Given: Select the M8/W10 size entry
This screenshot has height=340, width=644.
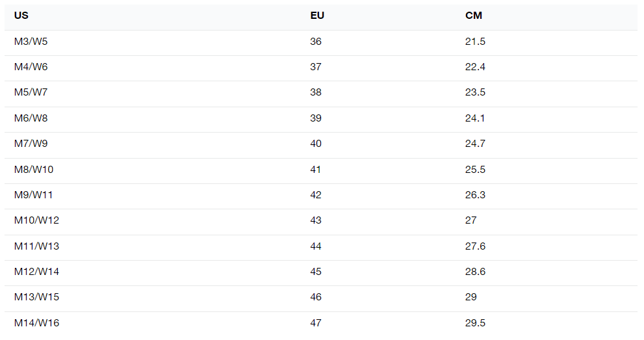Looking at the screenshot, I should point(34,170).
